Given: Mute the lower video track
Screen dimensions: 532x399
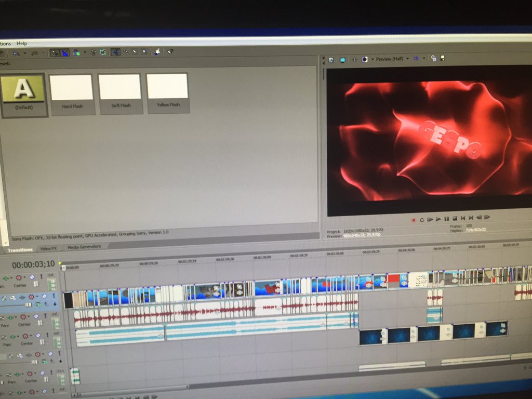Looking at the screenshot, I should click(50, 353).
